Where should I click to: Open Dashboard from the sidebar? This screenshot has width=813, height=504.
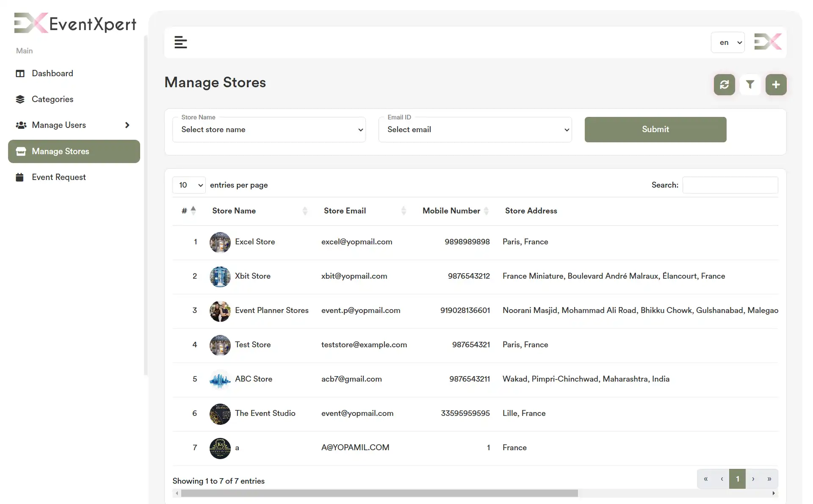[x=52, y=73]
